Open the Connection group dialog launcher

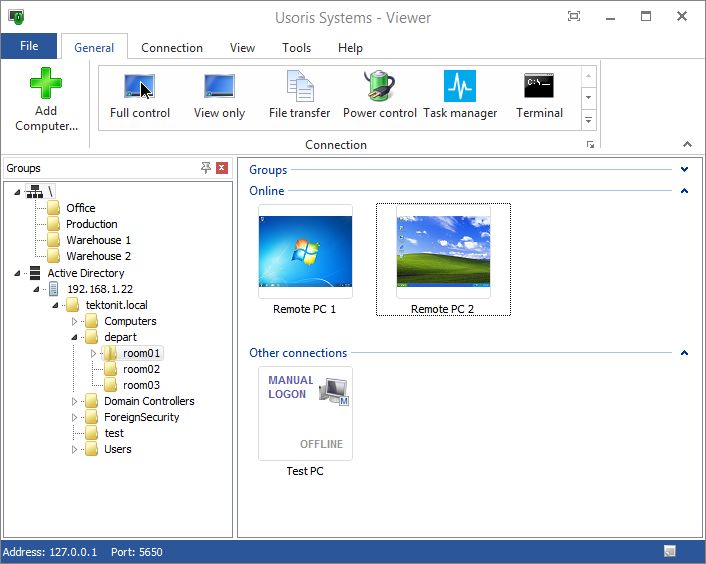[x=590, y=144]
